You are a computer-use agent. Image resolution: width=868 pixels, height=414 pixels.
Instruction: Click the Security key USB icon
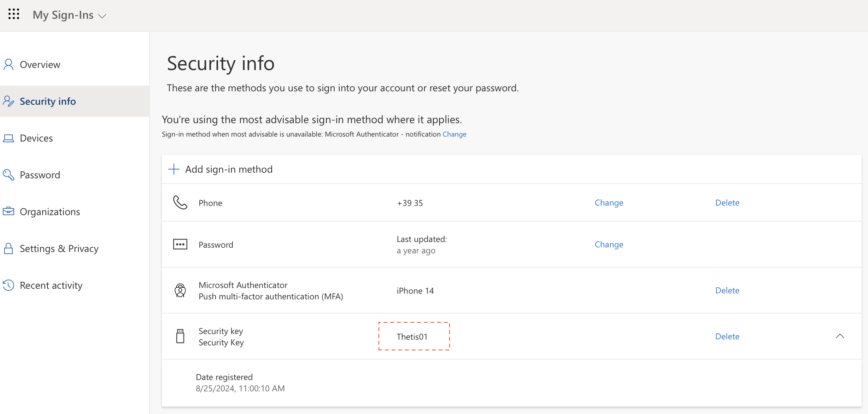click(x=180, y=336)
